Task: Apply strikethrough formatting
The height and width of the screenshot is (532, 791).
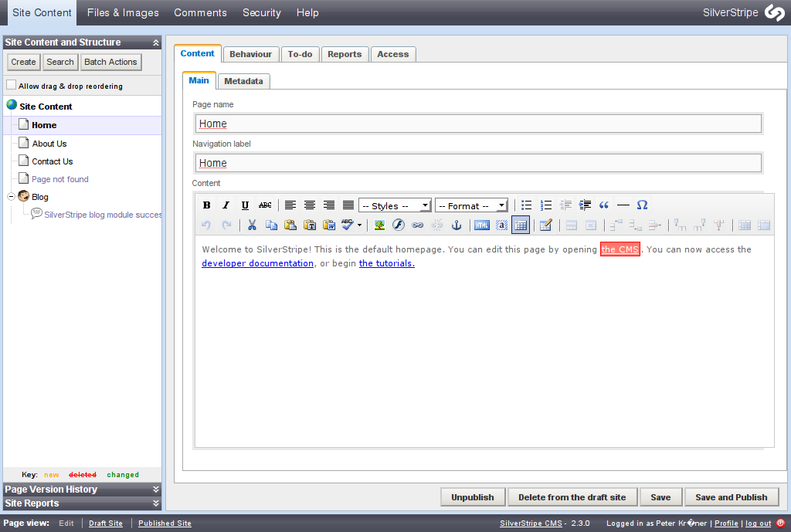Action: pos(265,205)
